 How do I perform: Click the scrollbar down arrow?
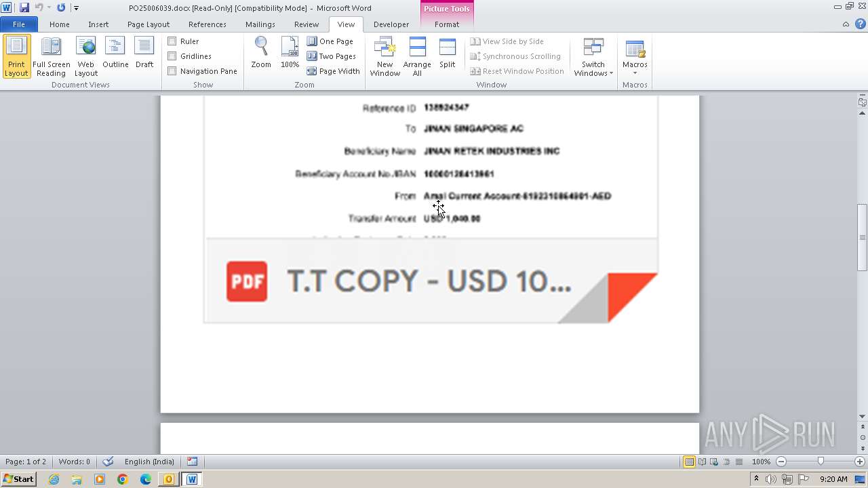point(863,416)
